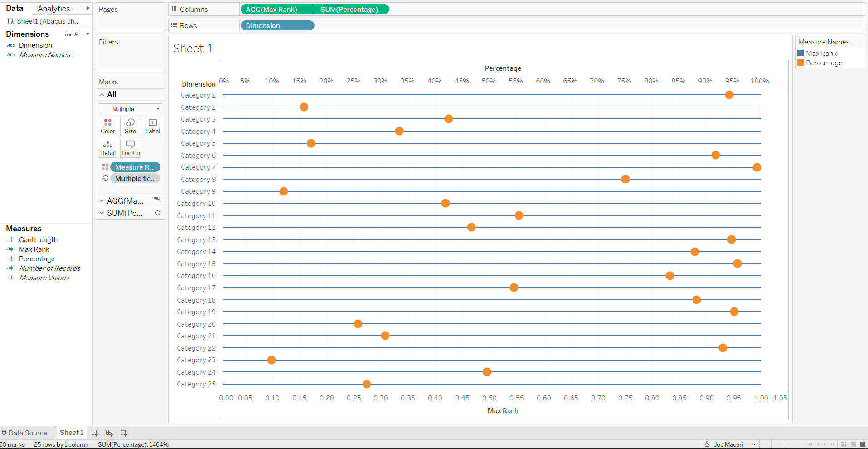
Task: Click the View Data grid icon above Dimensions
Action: (68, 34)
